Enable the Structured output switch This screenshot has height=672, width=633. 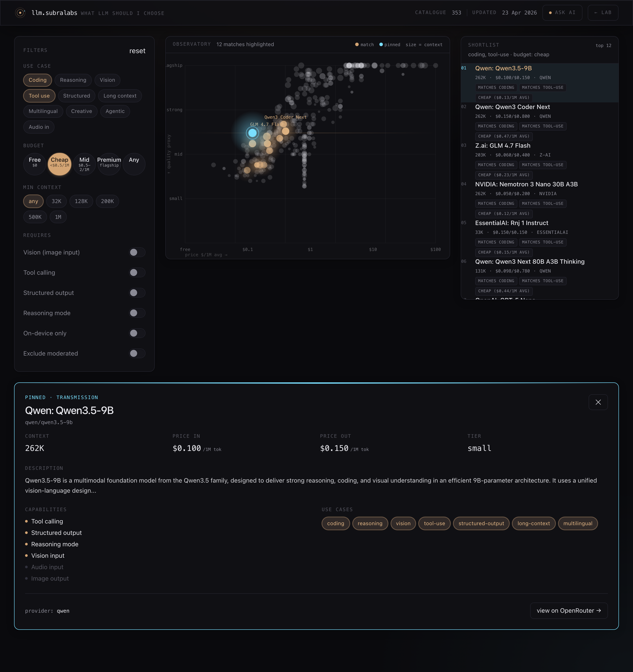click(137, 293)
